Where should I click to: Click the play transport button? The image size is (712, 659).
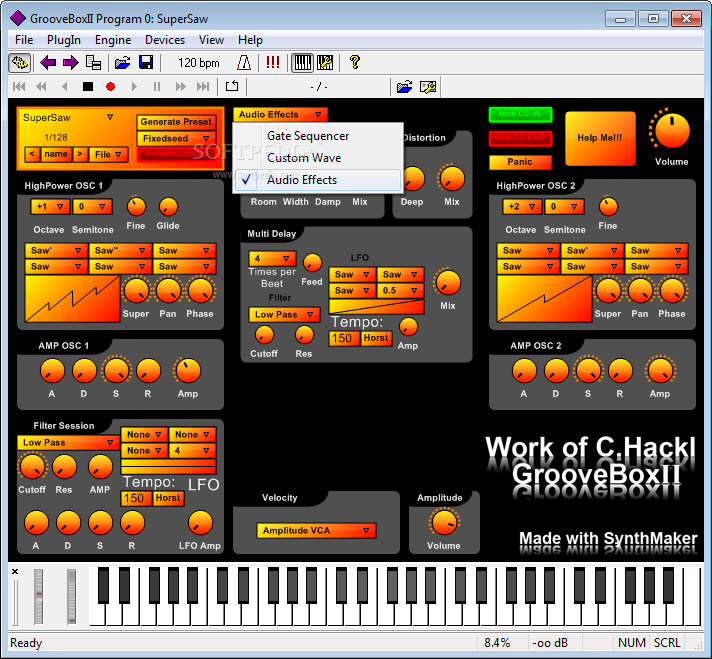[x=134, y=86]
